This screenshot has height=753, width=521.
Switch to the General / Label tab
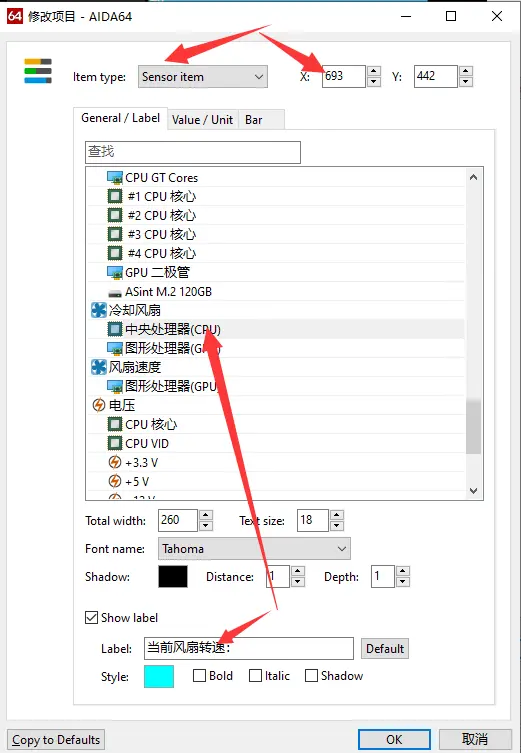120,118
